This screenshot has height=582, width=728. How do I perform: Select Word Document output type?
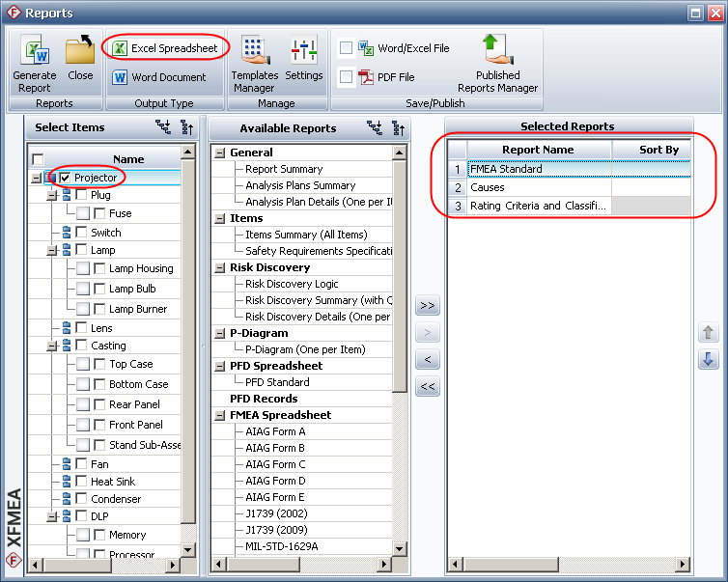coord(159,77)
